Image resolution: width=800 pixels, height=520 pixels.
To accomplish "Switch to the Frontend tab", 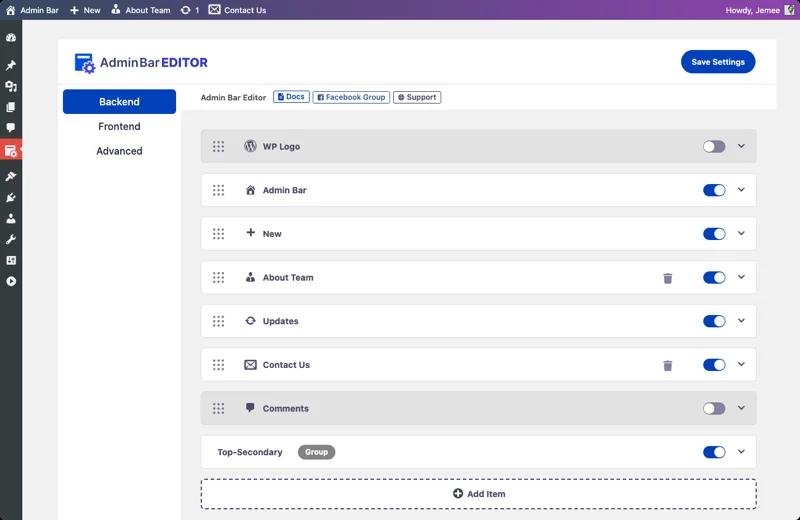I will click(119, 127).
